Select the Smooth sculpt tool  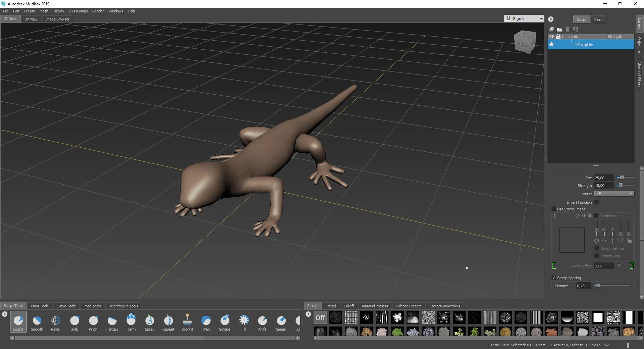tap(37, 322)
